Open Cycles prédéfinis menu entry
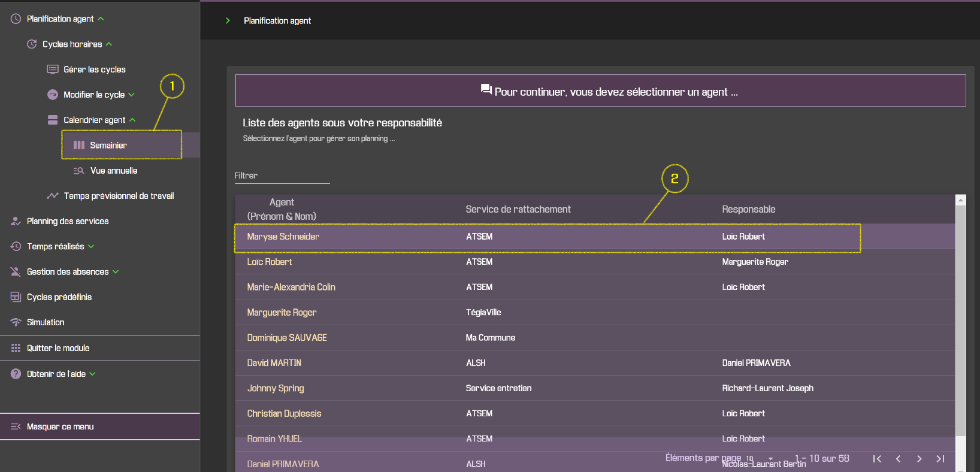This screenshot has height=472, width=980. pos(59,297)
